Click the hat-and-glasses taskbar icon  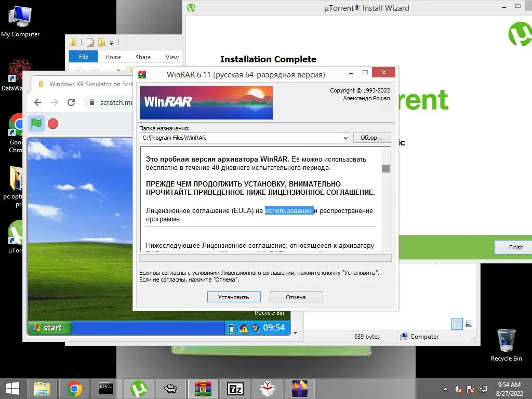170,389
